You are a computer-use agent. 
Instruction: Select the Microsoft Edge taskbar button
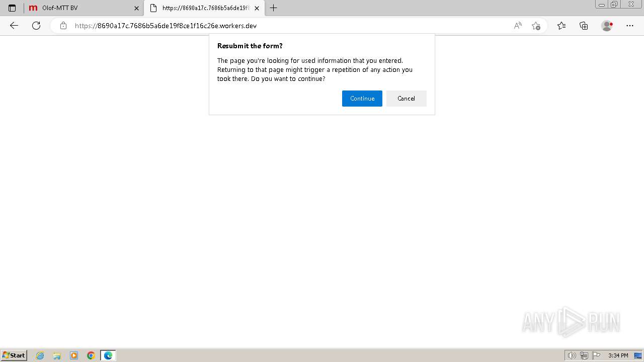point(108,355)
